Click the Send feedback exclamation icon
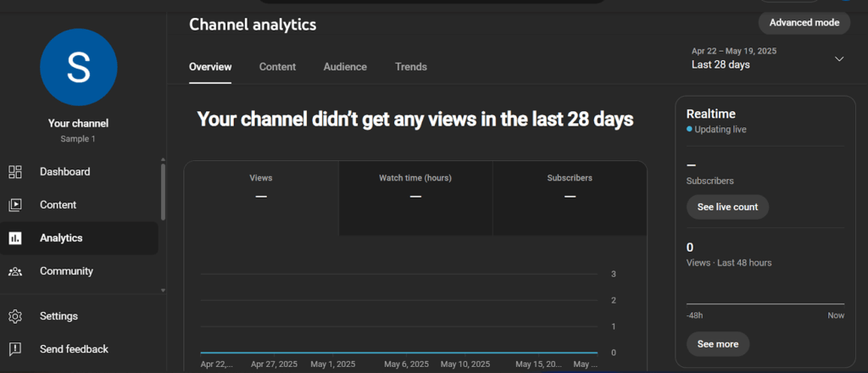The height and width of the screenshot is (373, 868). click(15, 349)
